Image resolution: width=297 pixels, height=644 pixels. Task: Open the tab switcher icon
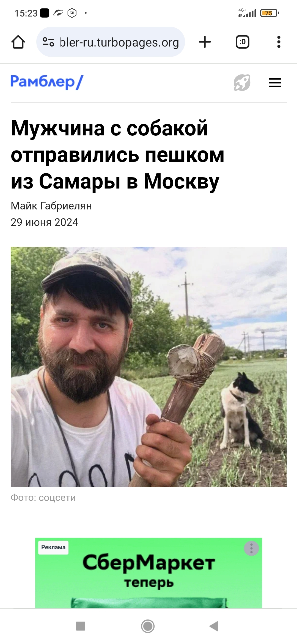[x=243, y=42]
